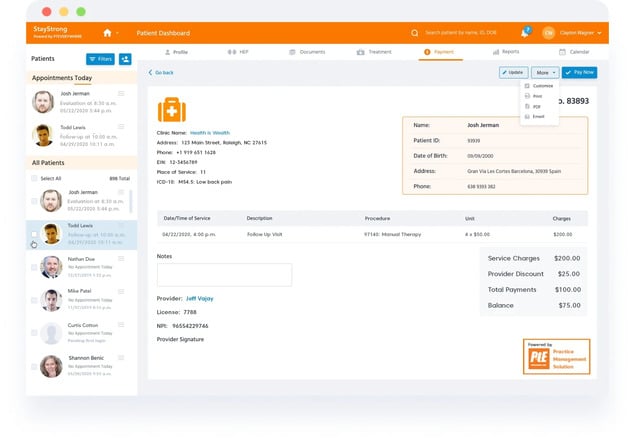Open the notifications bell icon

[525, 32]
